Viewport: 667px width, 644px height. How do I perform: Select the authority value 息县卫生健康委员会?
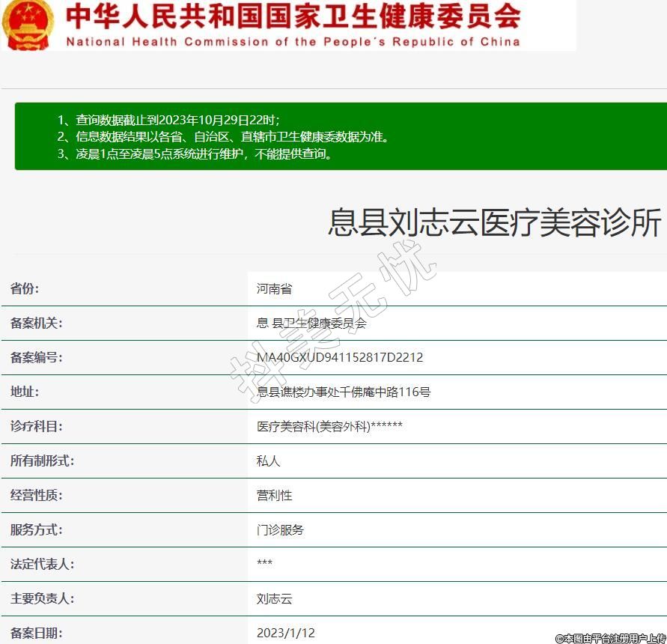click(x=311, y=323)
